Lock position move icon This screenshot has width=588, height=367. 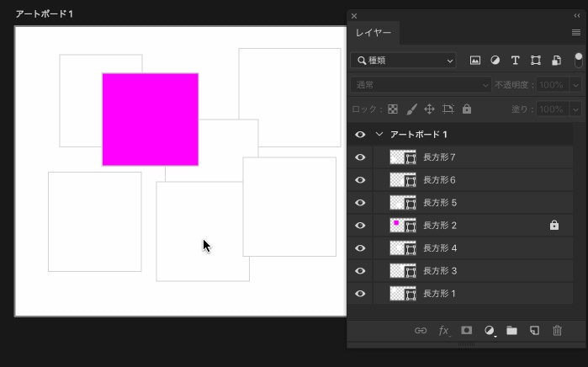pyautogui.click(x=429, y=109)
